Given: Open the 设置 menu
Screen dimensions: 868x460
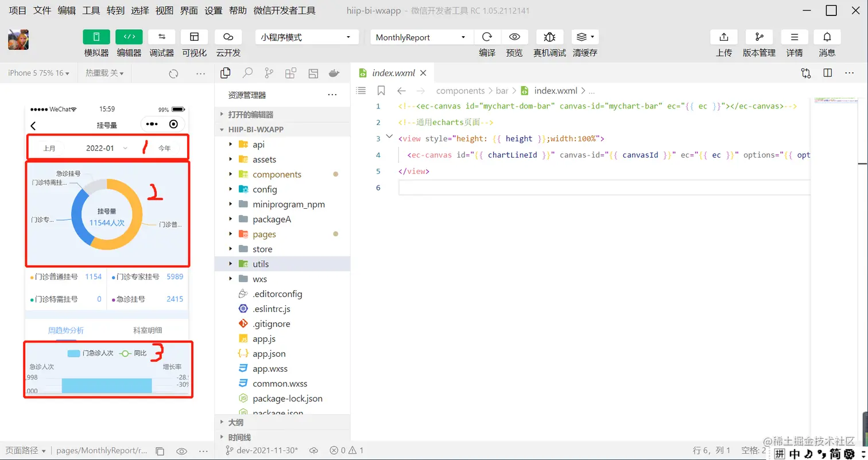Looking at the screenshot, I should (214, 10).
